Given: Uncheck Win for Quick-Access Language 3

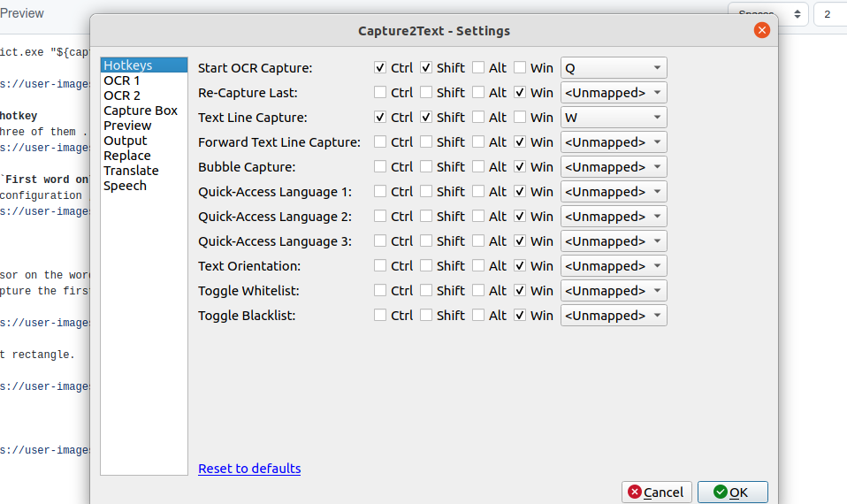Looking at the screenshot, I should click(x=520, y=241).
